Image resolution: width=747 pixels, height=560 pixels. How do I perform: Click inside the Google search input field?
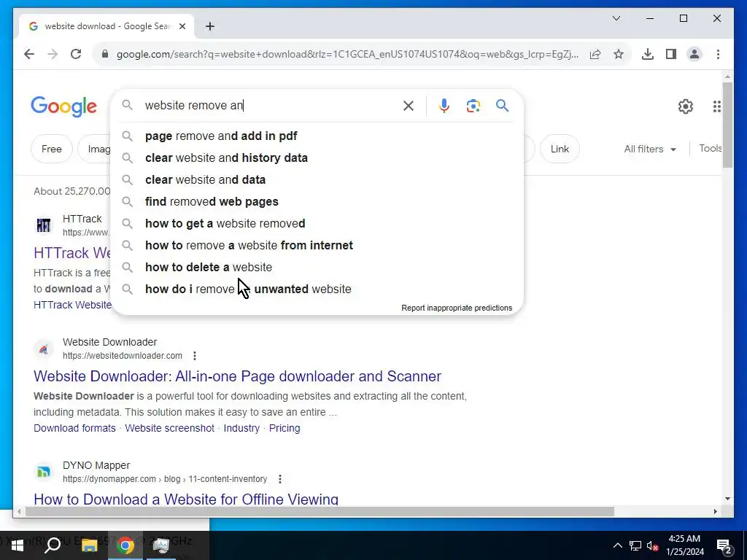tap(269, 106)
